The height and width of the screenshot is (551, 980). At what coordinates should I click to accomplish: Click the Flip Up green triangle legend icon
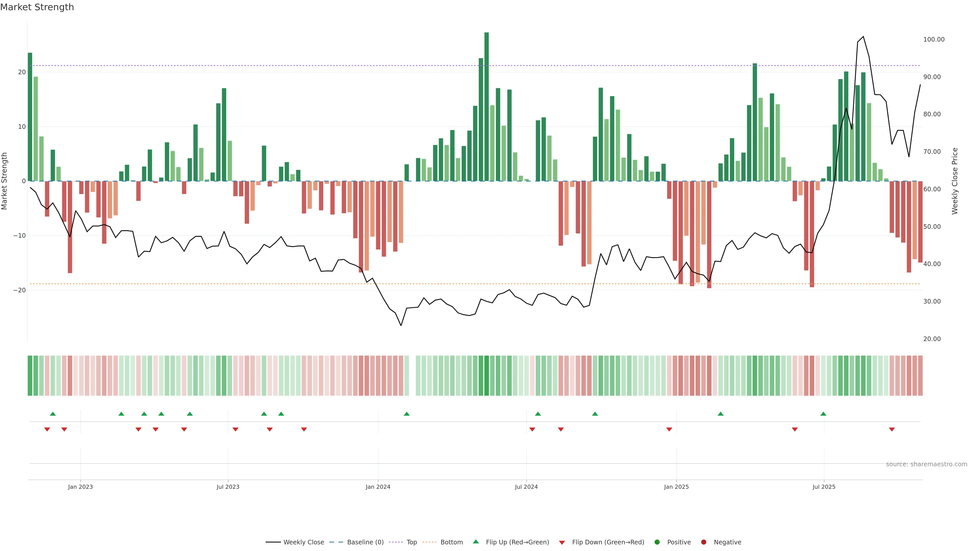(475, 542)
